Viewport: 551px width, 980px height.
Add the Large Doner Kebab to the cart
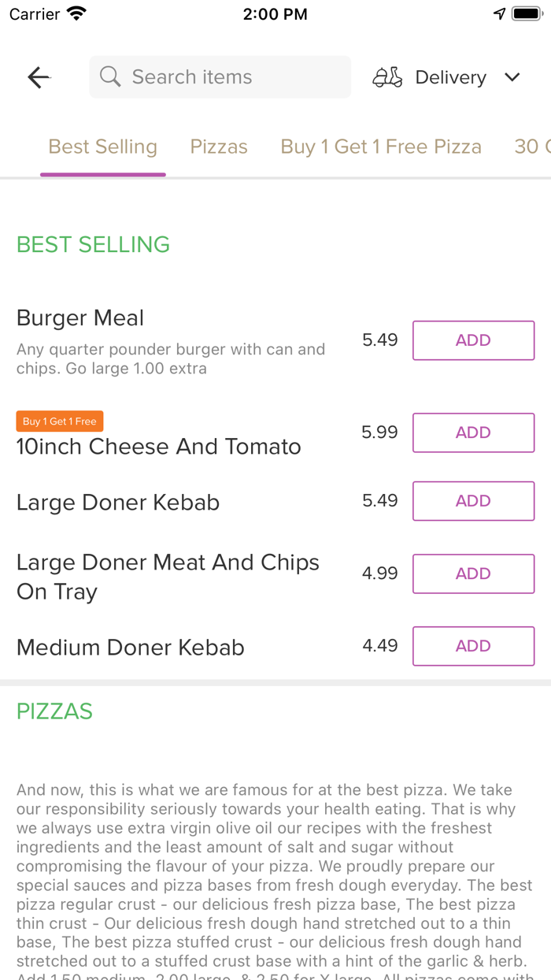pyautogui.click(x=473, y=501)
